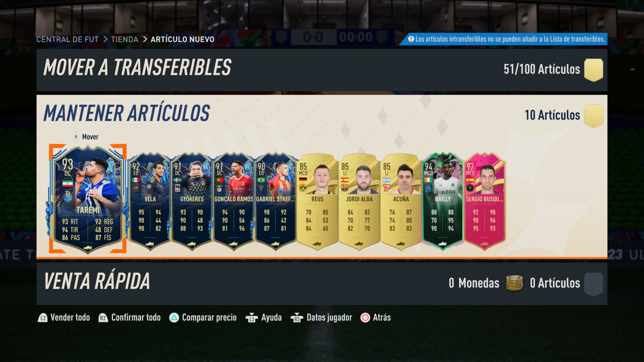The width and height of the screenshot is (644, 362).
Task: Click the Comparar precio label
Action: click(209, 318)
